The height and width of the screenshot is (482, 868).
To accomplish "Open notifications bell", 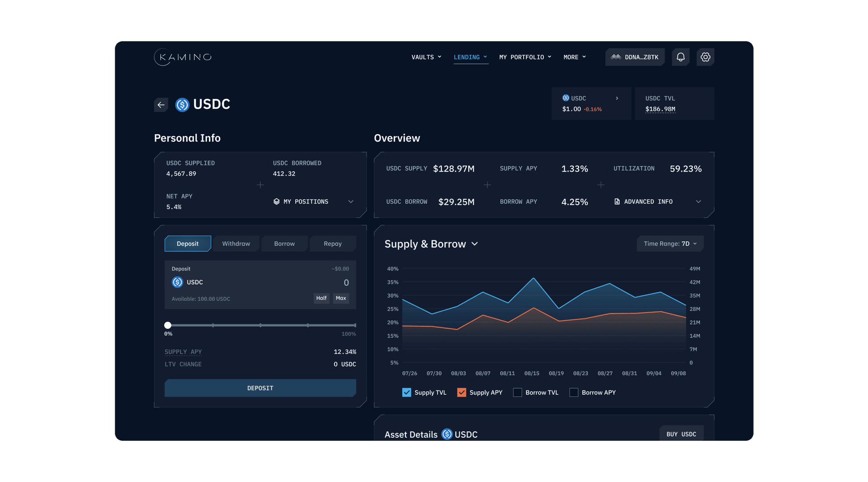I will click(x=680, y=57).
